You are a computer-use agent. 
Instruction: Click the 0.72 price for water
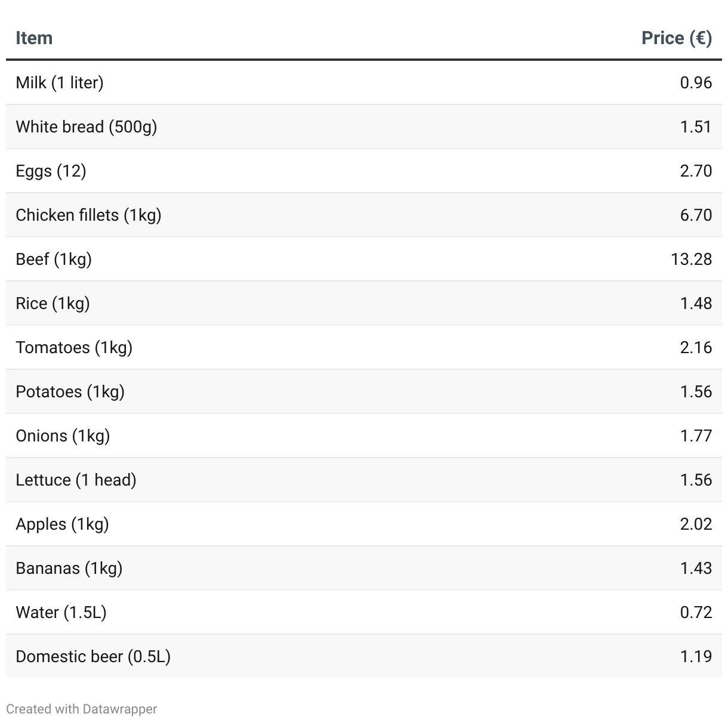pos(696,612)
